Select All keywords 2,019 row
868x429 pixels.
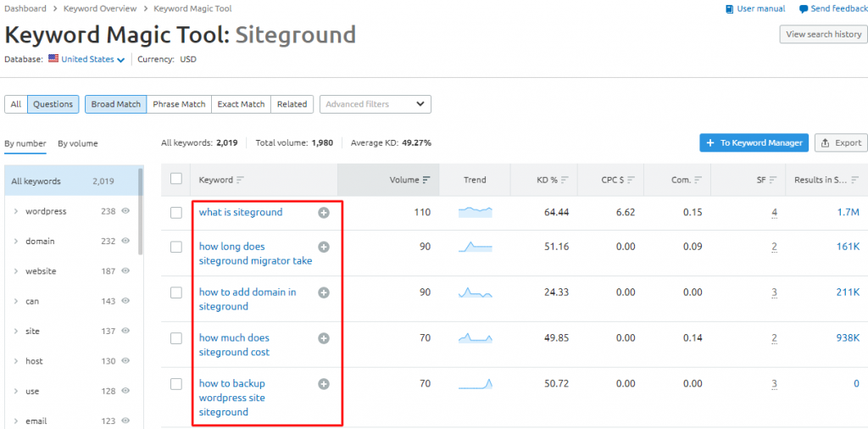click(x=72, y=181)
